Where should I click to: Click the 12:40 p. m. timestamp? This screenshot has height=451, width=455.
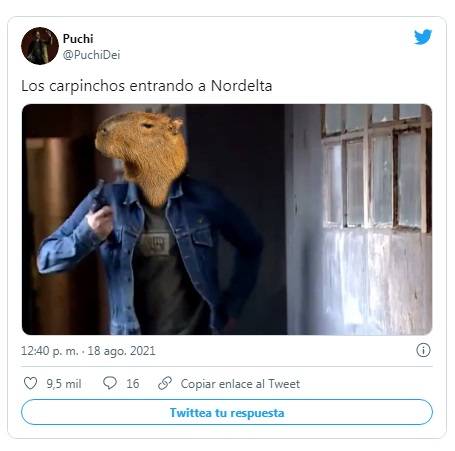pos(50,351)
